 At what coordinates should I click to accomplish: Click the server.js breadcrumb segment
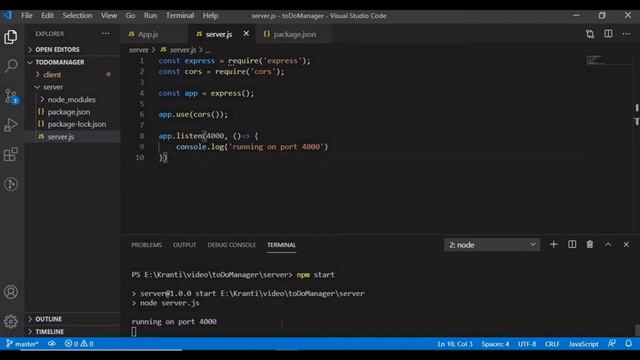pos(178,50)
